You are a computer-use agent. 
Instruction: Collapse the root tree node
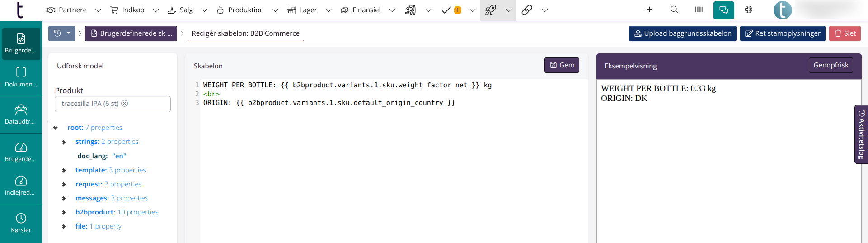56,128
